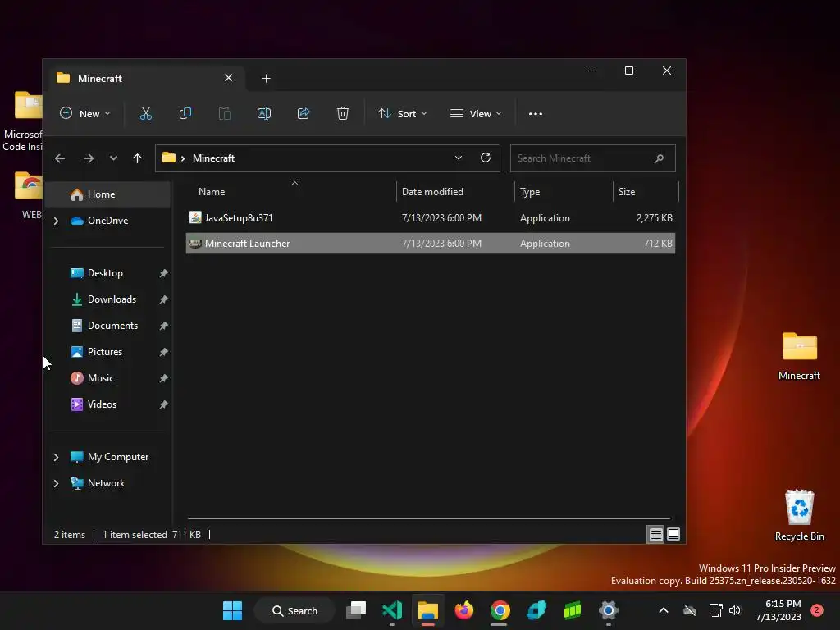This screenshot has height=630, width=840.
Task: Switch to Large icons view layout icon
Action: [673, 534]
